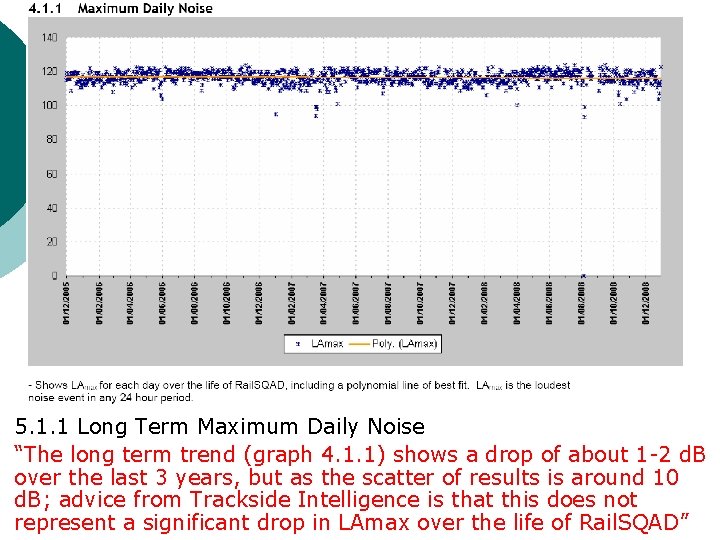The height and width of the screenshot is (540, 720).
Task: Click the red line ending 'life of RailSQAD'
Action: click(351, 523)
